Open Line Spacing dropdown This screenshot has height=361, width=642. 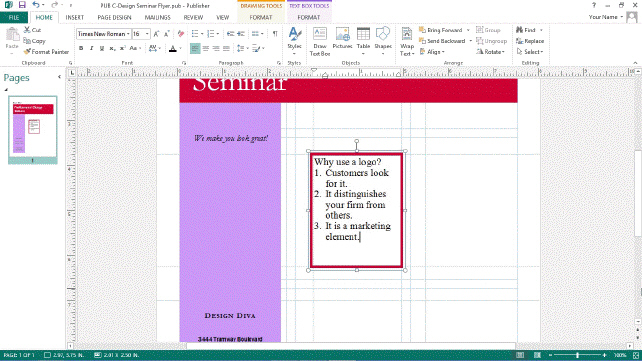point(243,48)
